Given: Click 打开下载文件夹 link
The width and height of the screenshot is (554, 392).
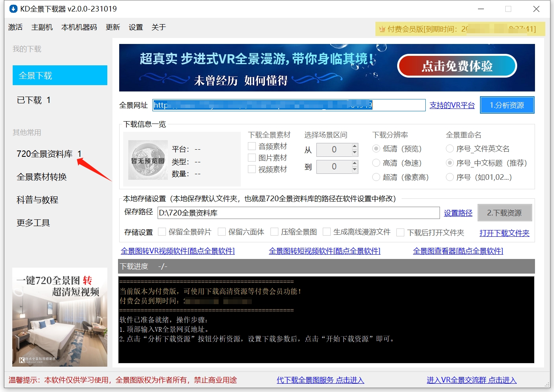Looking at the screenshot, I should coord(505,233).
